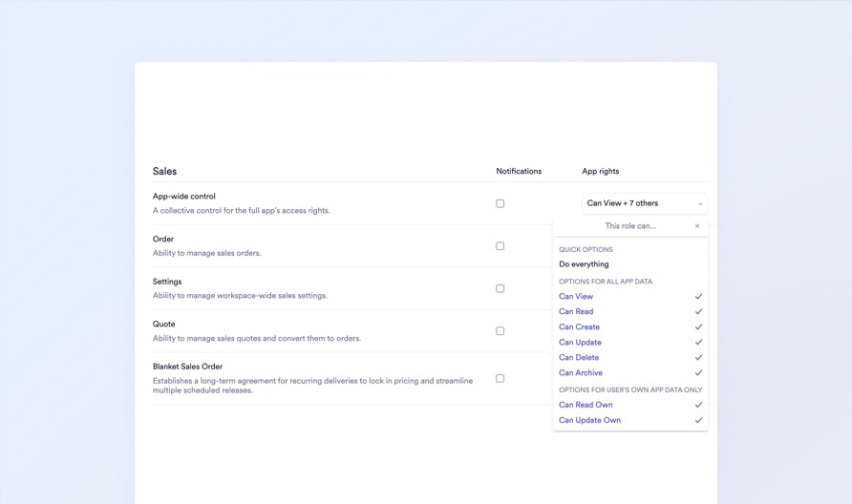Click the This role can search field
The image size is (852, 504).
[630, 226]
